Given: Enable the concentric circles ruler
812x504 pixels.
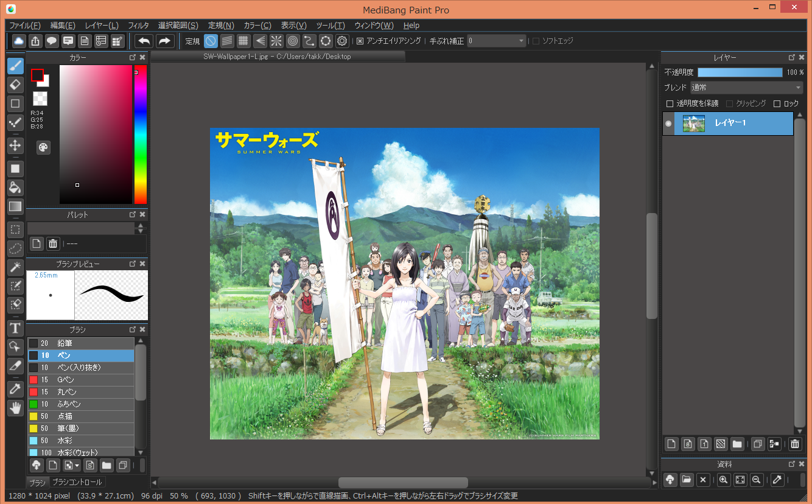Looking at the screenshot, I should click(x=293, y=41).
